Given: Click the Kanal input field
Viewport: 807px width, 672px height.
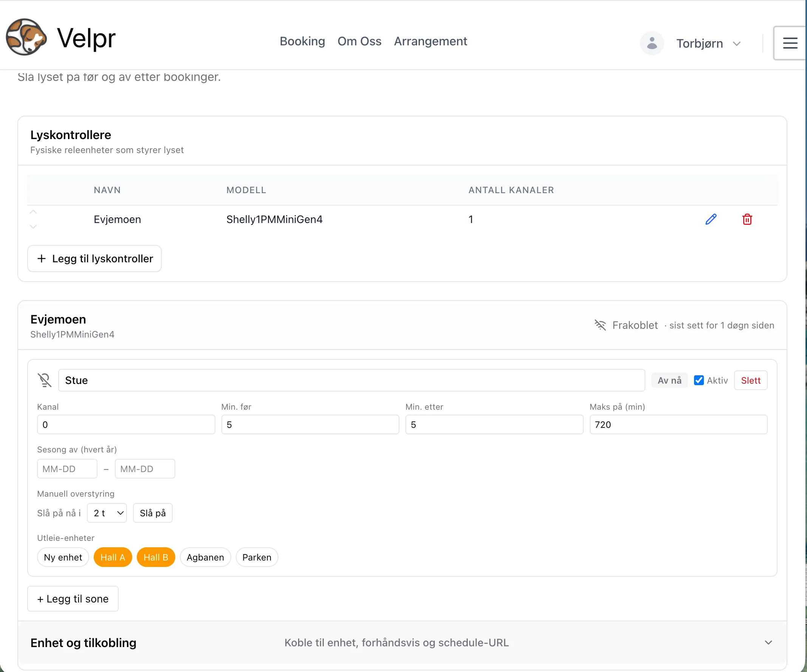Looking at the screenshot, I should [x=126, y=424].
